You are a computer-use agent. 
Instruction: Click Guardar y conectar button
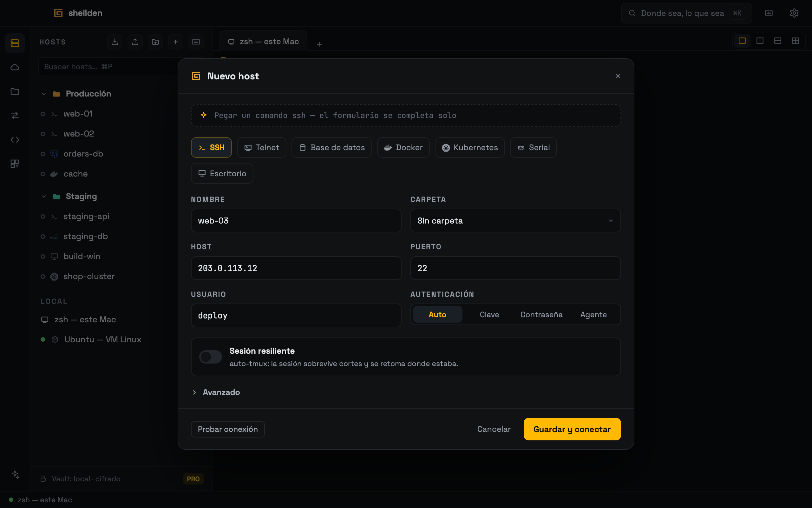click(x=572, y=429)
